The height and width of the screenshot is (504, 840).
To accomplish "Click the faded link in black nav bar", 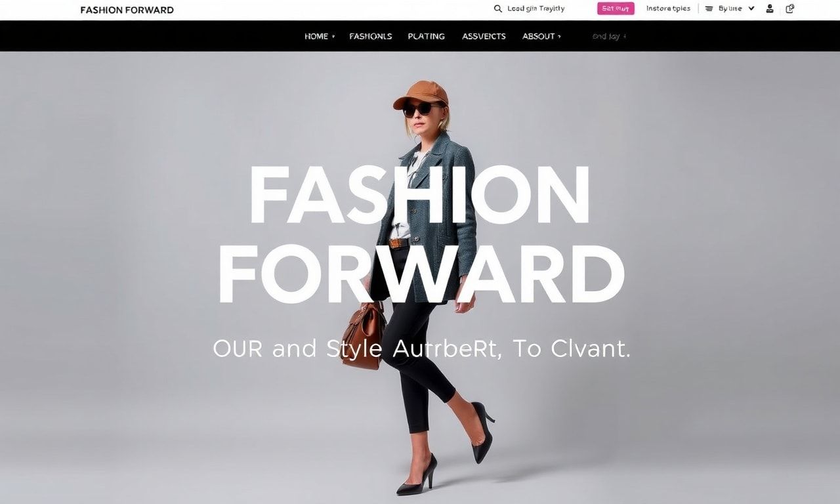I will (x=609, y=36).
